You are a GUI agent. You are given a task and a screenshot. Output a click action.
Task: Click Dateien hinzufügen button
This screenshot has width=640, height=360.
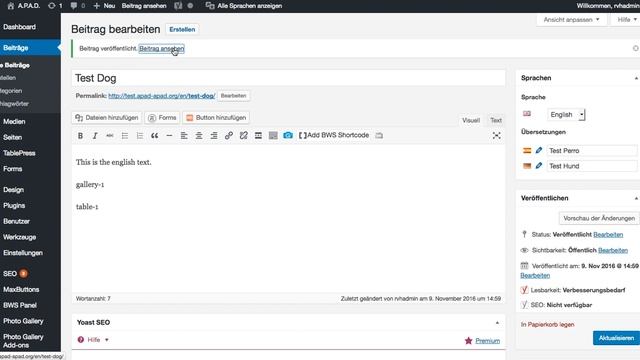[x=107, y=118]
